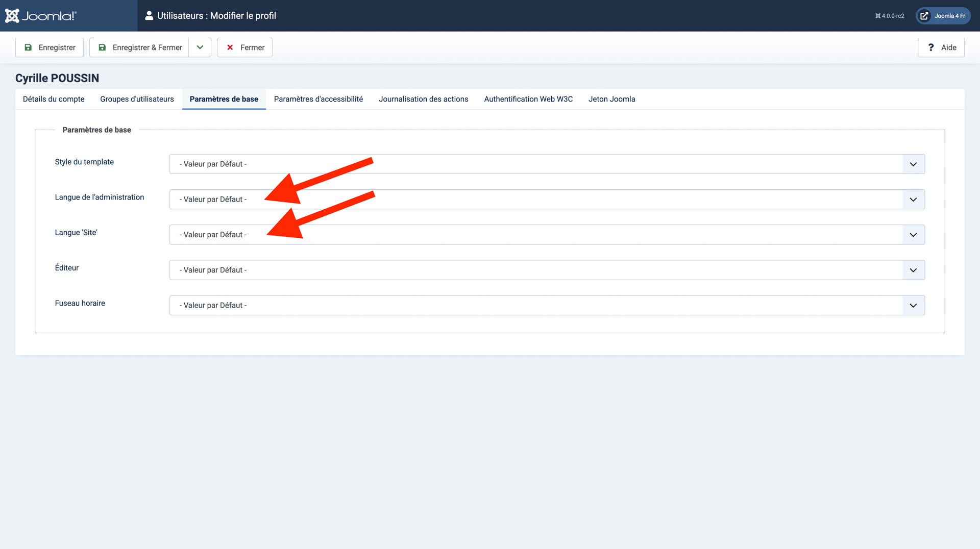Open the Aide help button
This screenshot has width=980, height=549.
click(941, 47)
